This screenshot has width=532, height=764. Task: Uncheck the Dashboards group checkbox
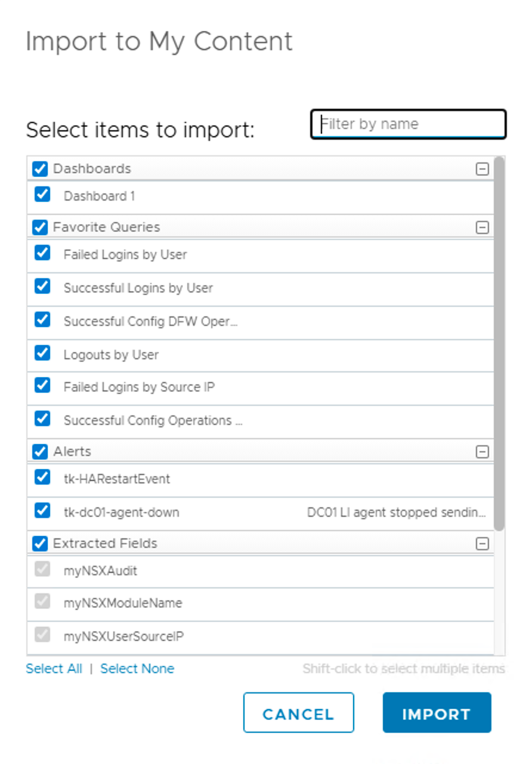40,170
